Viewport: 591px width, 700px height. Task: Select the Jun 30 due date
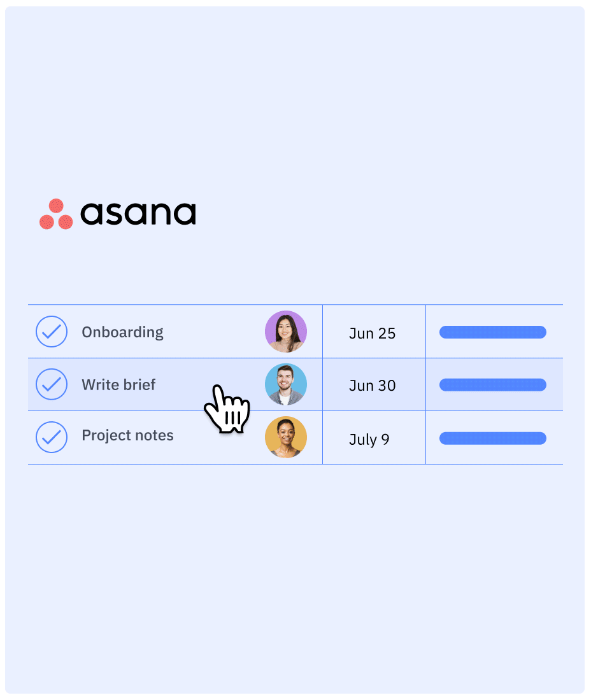coord(372,386)
